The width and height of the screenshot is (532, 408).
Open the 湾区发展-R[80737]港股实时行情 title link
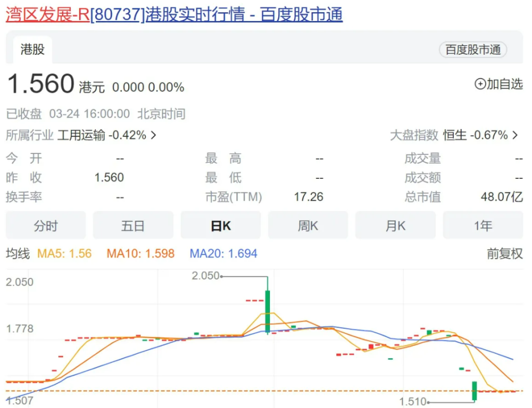(x=174, y=14)
